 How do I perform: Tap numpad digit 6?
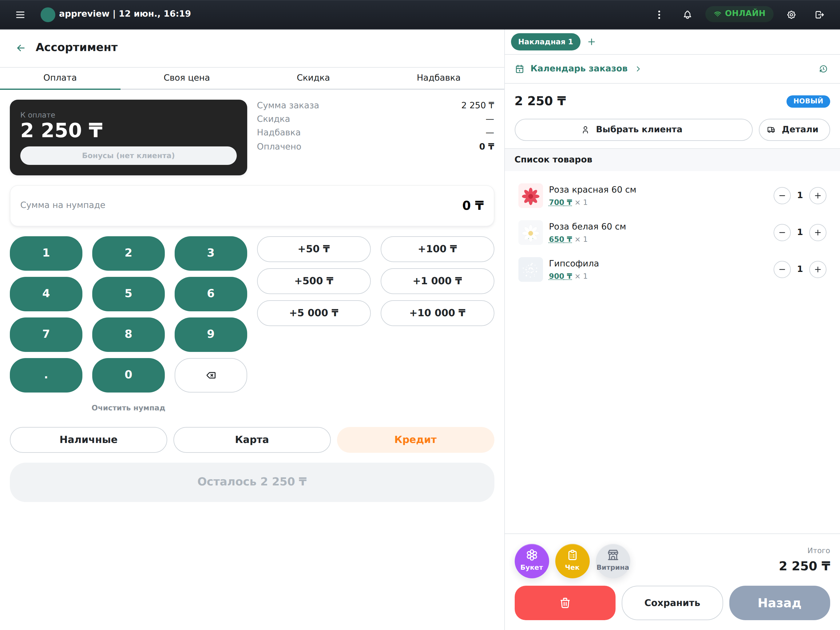[211, 294]
